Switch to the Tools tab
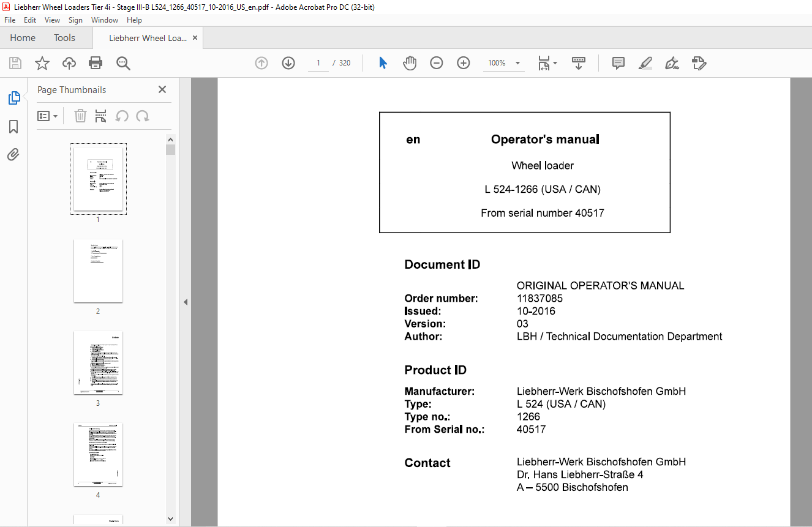Viewport: 812px width, 527px height. pos(64,38)
